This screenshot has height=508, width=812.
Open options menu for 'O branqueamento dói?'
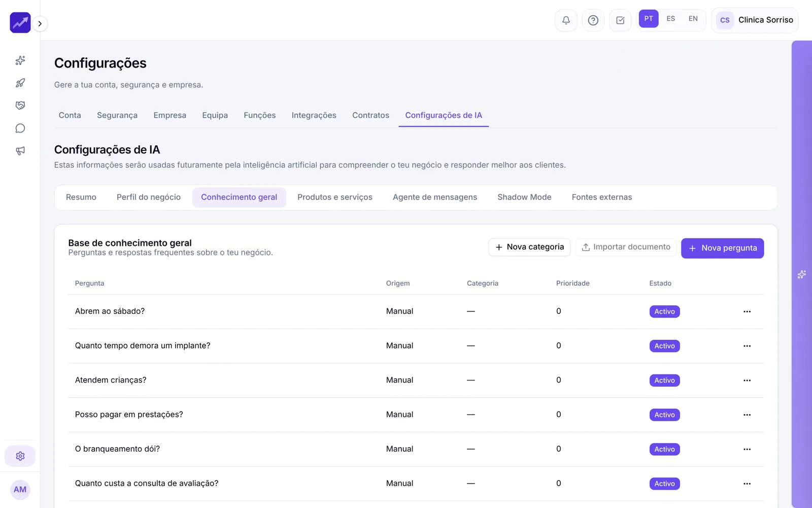point(747,450)
